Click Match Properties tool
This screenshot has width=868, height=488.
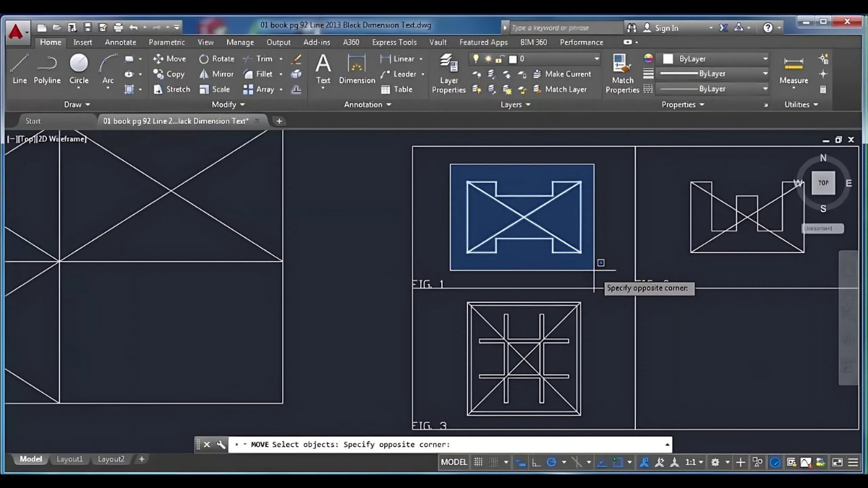click(622, 73)
